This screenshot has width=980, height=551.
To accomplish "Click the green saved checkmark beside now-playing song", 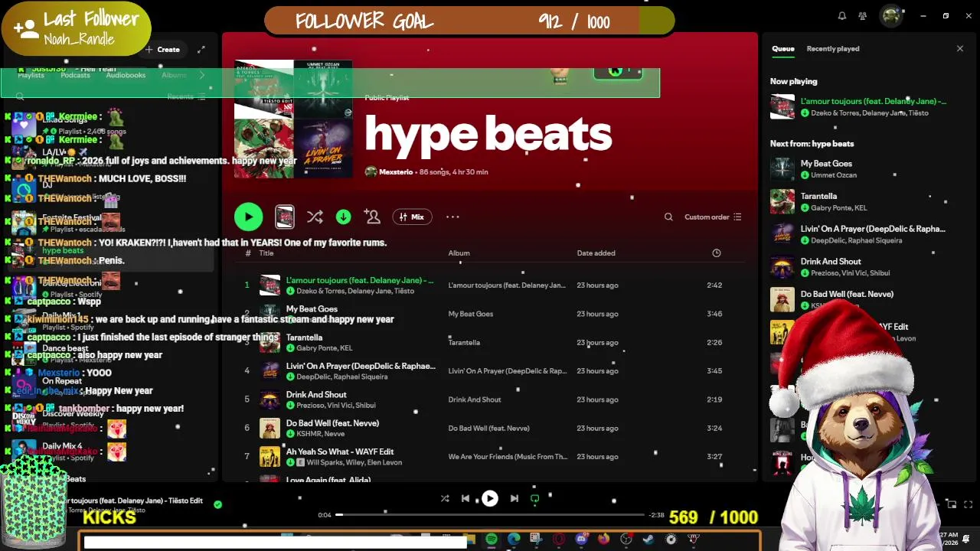I will point(217,505).
